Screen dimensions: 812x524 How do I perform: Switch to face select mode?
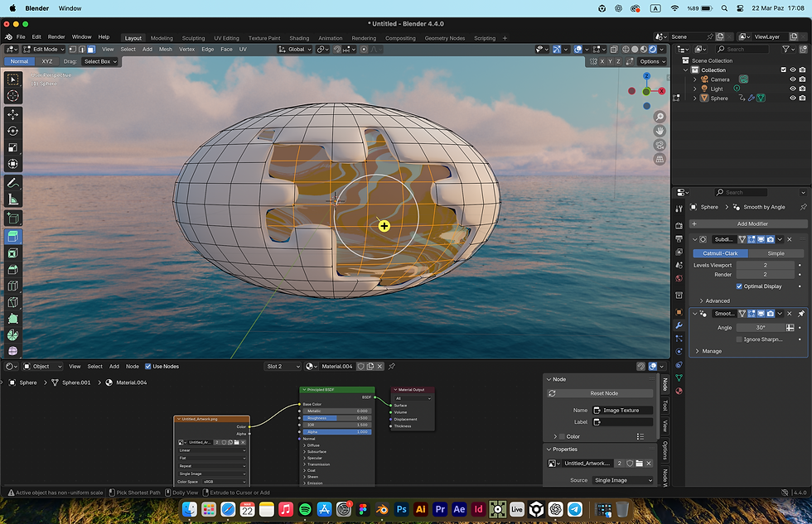pos(91,49)
